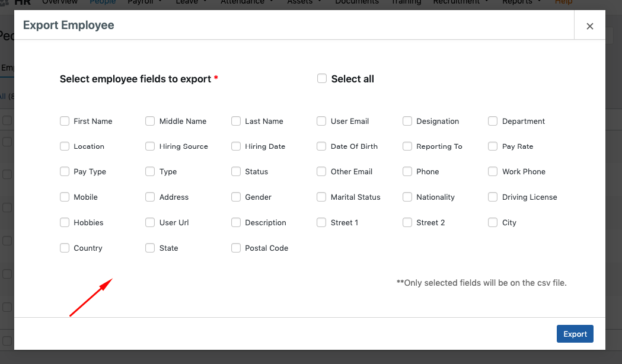Check the Driving License field
Image resolution: width=622 pixels, height=364 pixels.
tap(493, 197)
